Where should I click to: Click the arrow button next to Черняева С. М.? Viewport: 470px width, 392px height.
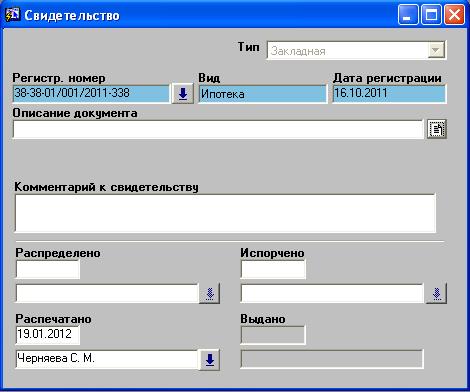(209, 359)
